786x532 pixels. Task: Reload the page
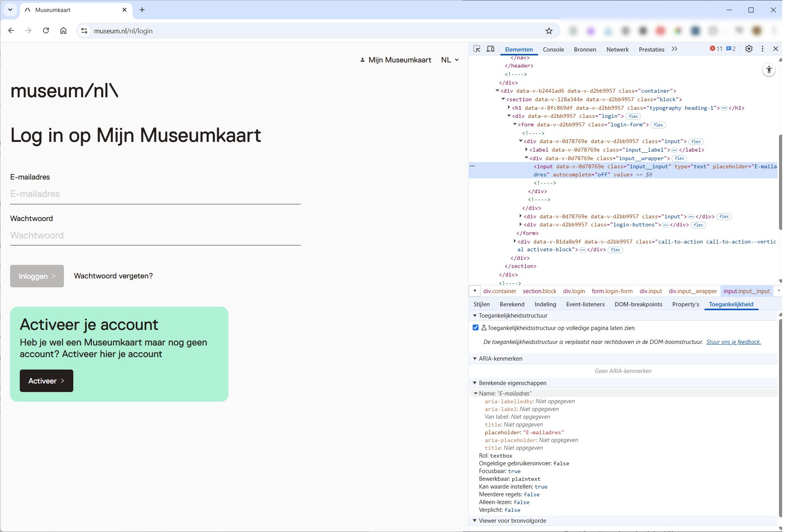46,31
